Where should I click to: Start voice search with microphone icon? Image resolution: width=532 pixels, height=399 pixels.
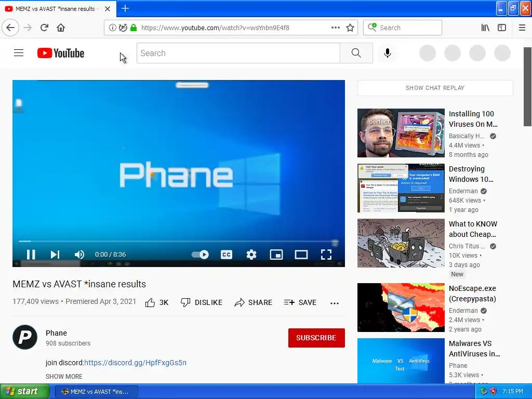tap(388, 53)
